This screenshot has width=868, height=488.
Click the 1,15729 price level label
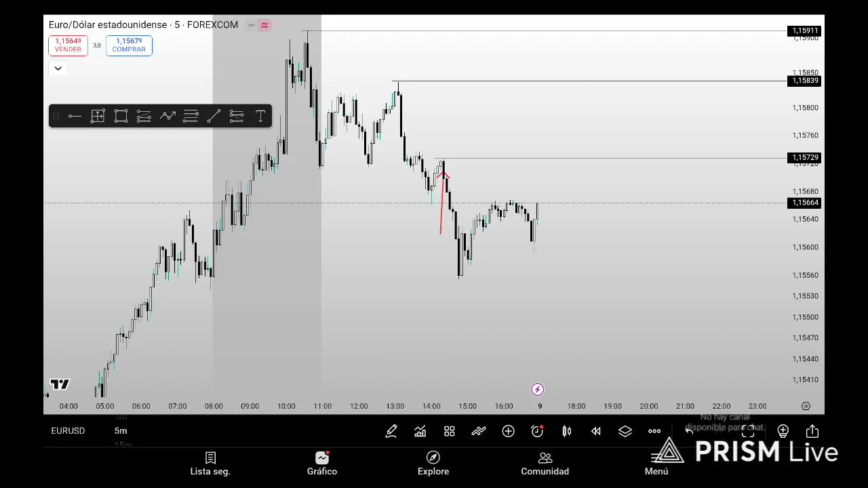tap(805, 157)
